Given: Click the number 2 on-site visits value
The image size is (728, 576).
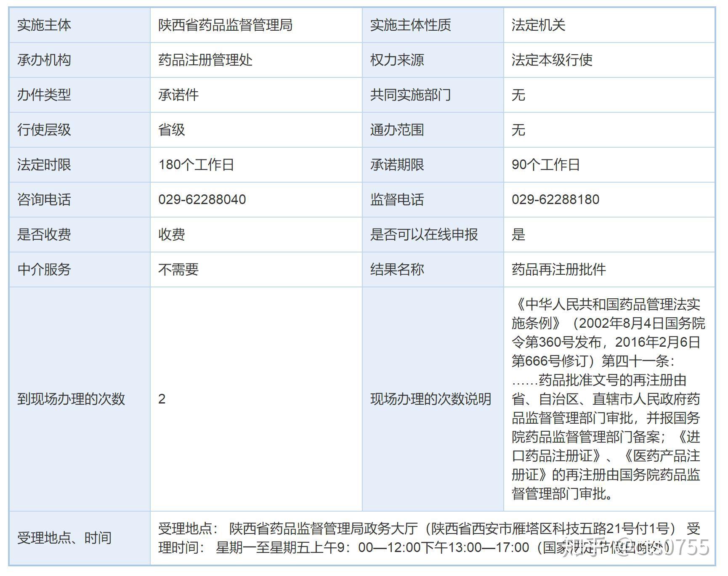Looking at the screenshot, I should click(x=162, y=399).
